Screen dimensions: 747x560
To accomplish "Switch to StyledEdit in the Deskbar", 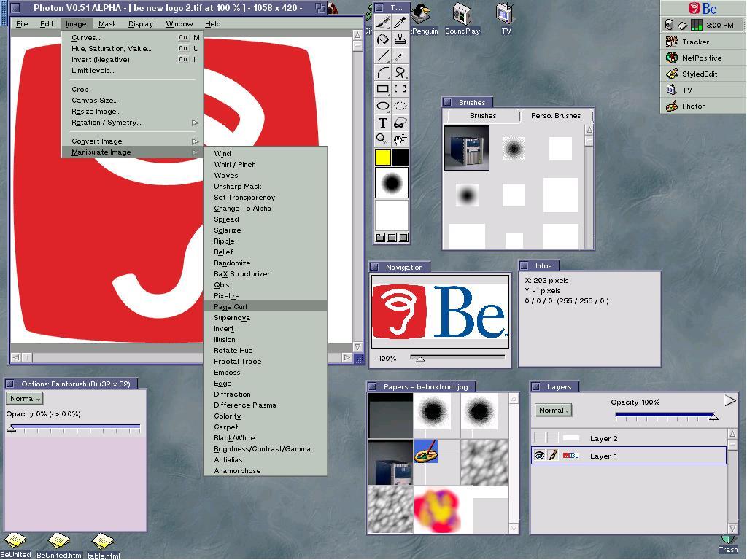I will (703, 74).
